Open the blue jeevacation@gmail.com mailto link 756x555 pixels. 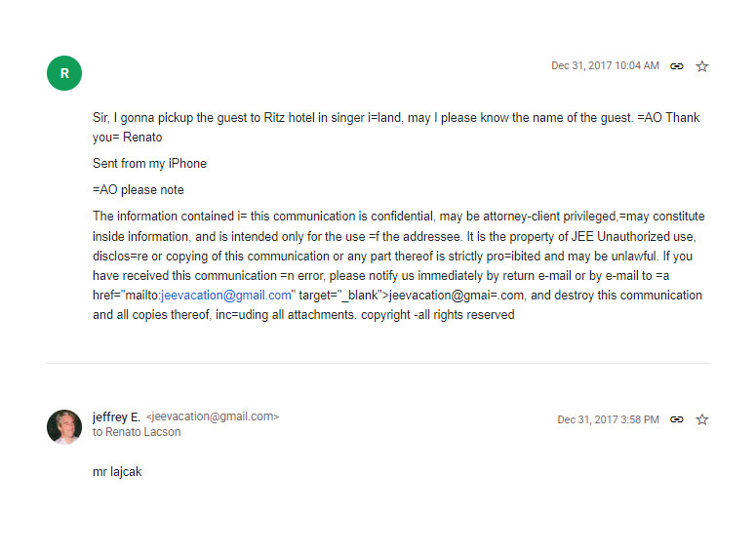(x=226, y=295)
